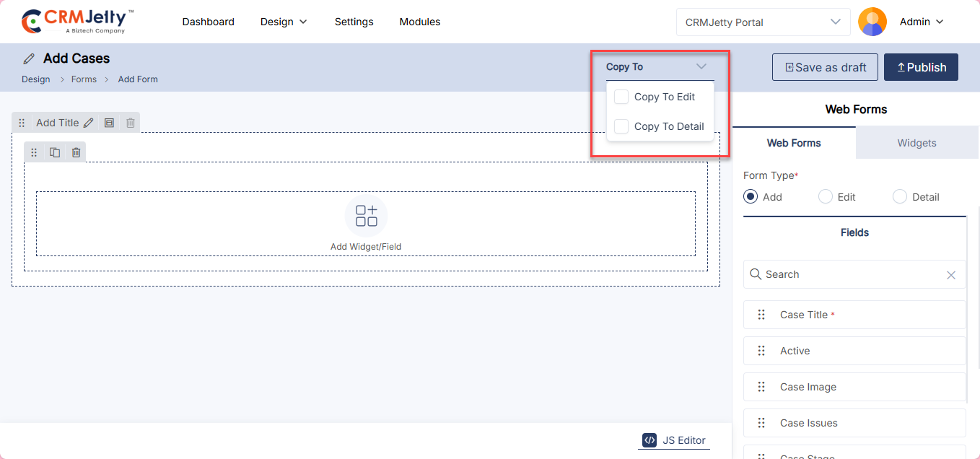Click the layout icon next to Add Title
980x459 pixels.
pos(109,123)
